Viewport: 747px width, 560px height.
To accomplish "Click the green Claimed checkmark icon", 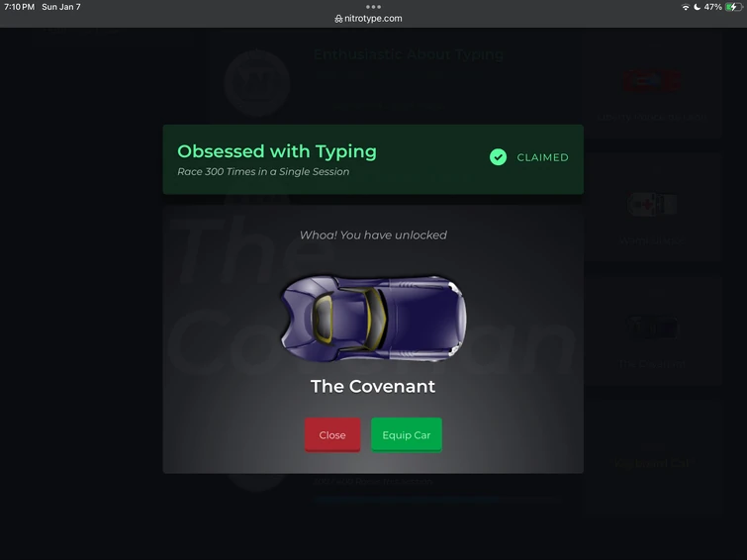I will (x=498, y=156).
